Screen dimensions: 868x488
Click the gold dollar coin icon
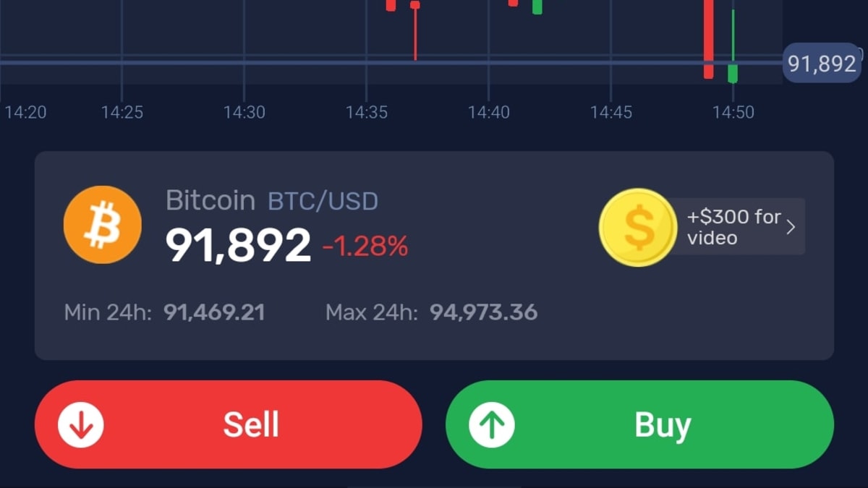point(637,226)
